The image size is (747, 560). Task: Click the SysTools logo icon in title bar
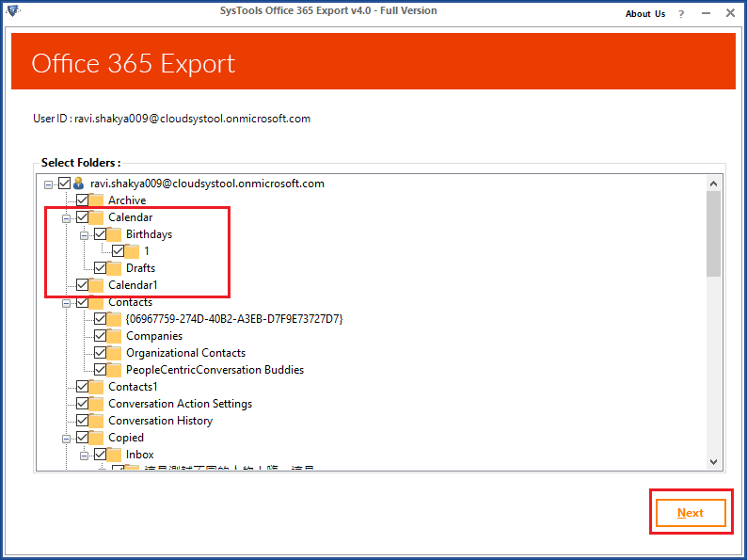pos(12,9)
